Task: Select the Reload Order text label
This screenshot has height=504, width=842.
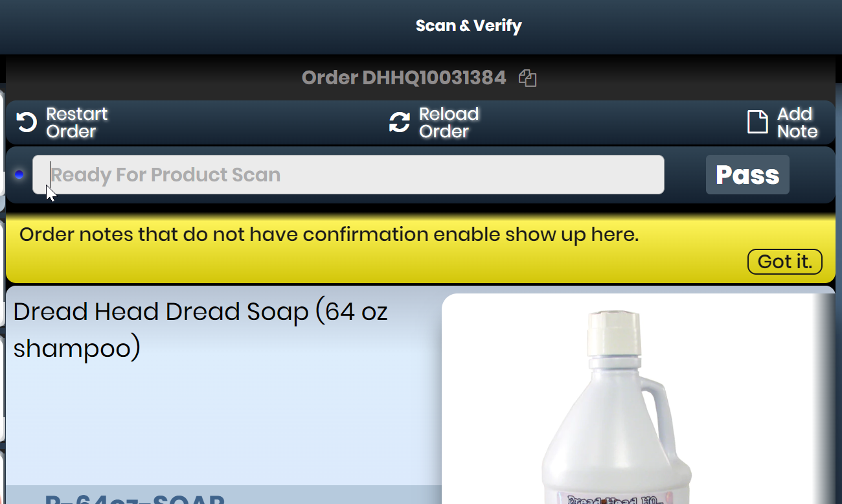Action: coord(449,122)
